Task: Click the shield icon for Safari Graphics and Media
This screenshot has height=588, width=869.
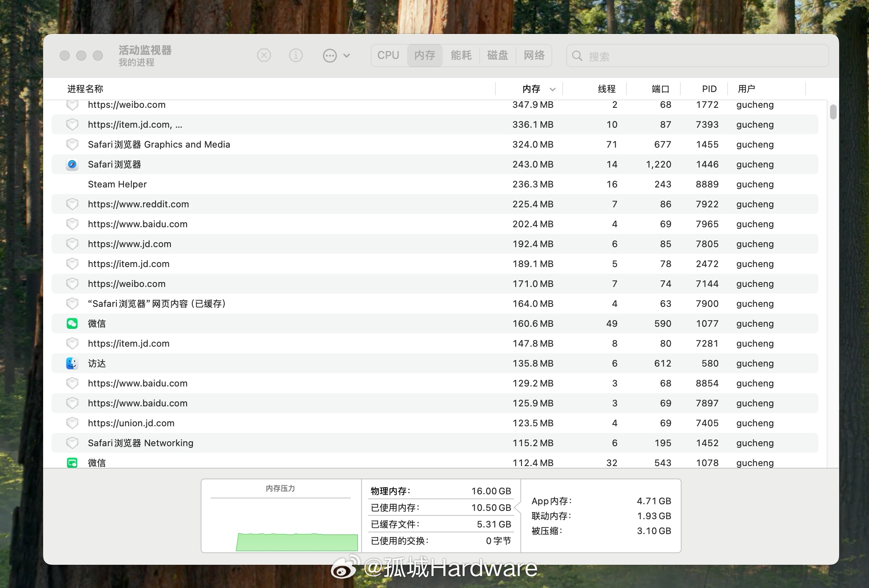Action: point(72,144)
